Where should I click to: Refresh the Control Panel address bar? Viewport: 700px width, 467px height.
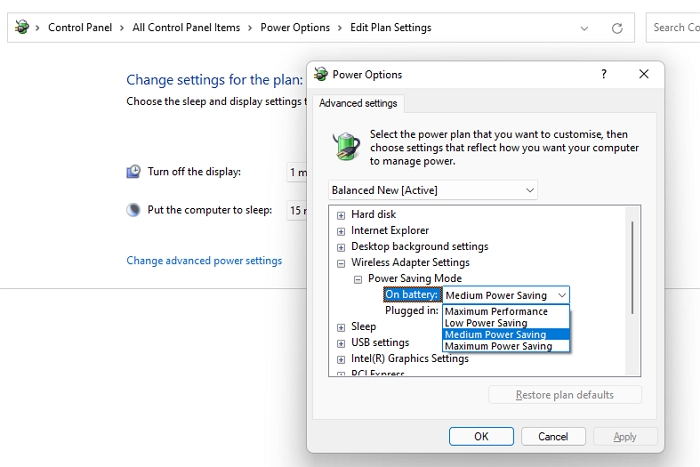[x=617, y=28]
